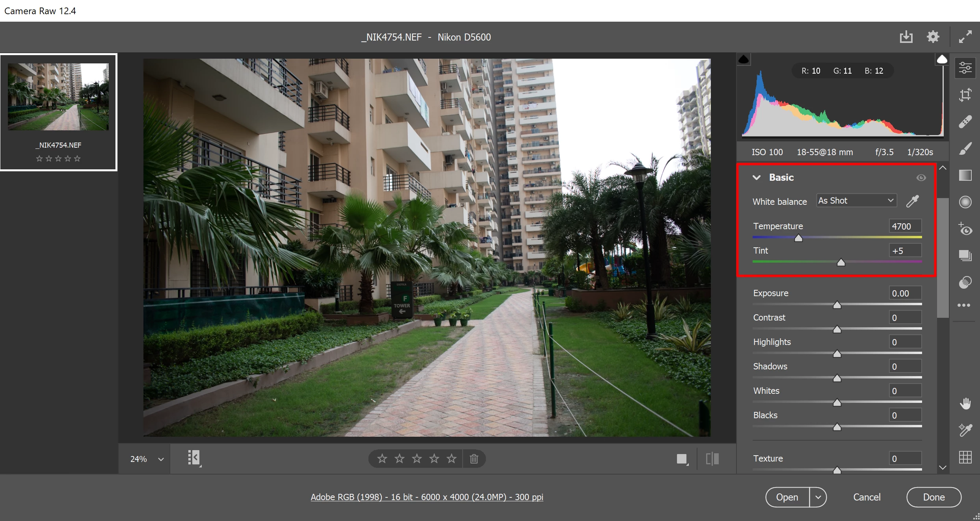
Task: Toggle Basic panel visibility eye icon
Action: click(x=921, y=178)
